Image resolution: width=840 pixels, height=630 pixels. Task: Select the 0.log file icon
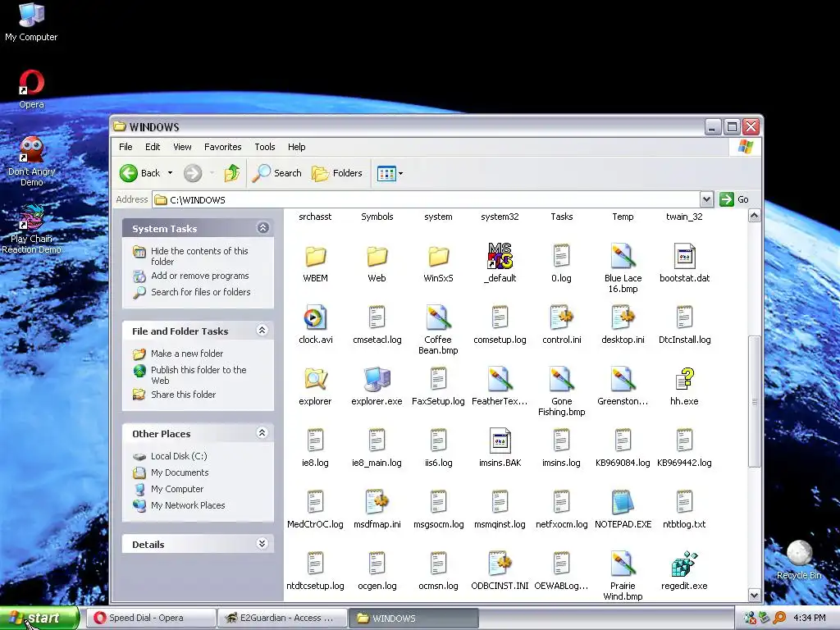(x=561, y=256)
